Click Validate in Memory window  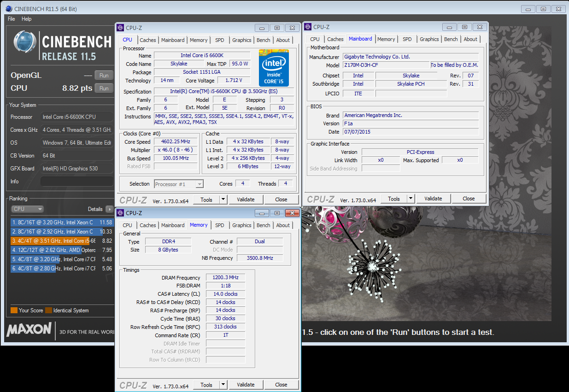coord(246,385)
